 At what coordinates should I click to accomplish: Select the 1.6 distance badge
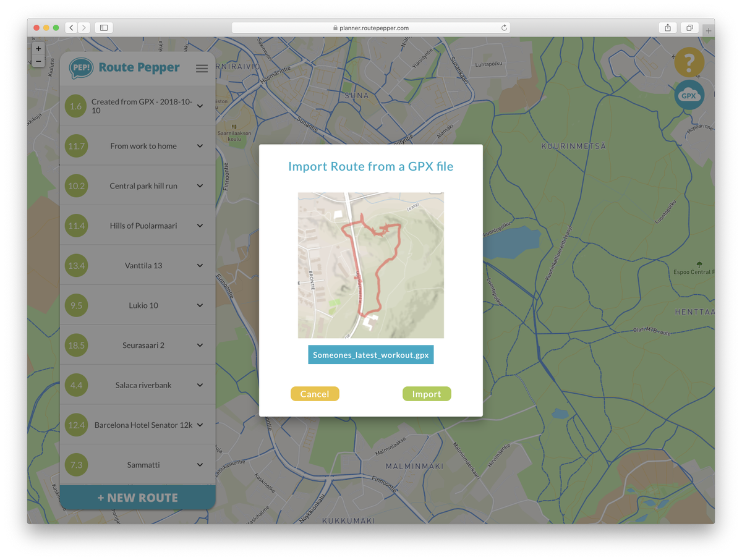point(76,106)
